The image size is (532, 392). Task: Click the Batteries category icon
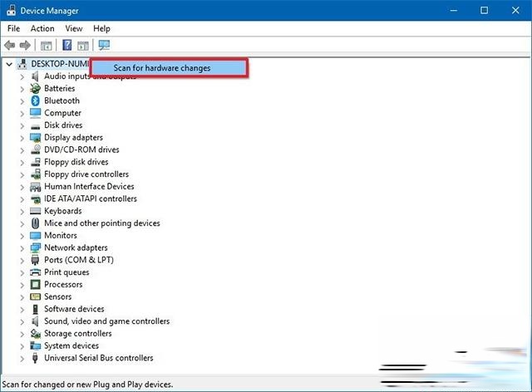tap(35, 89)
